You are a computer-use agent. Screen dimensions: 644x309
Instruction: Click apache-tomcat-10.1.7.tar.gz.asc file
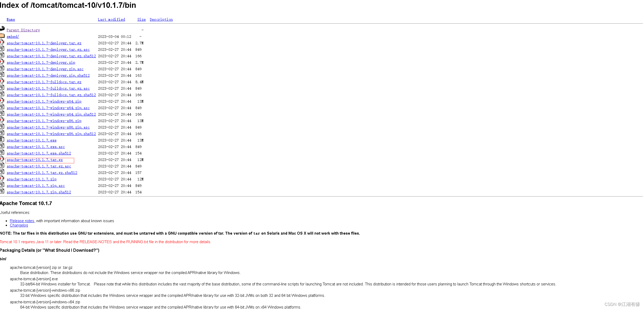point(39,166)
